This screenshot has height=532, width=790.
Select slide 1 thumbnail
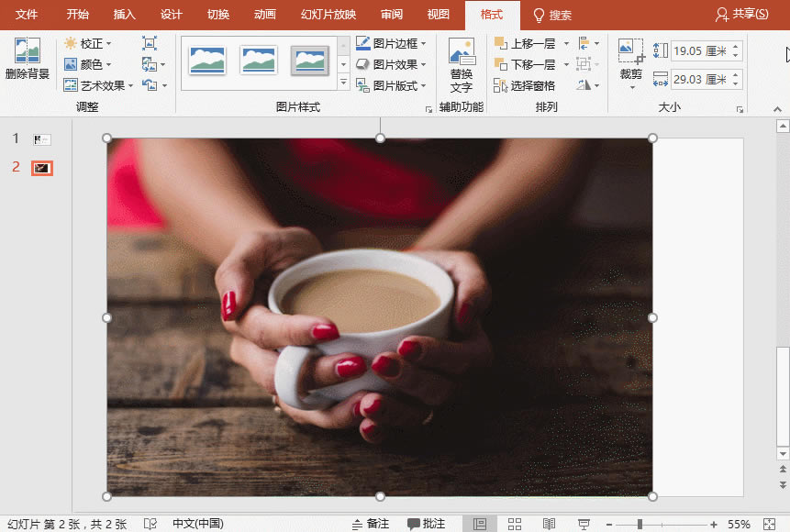coord(42,139)
